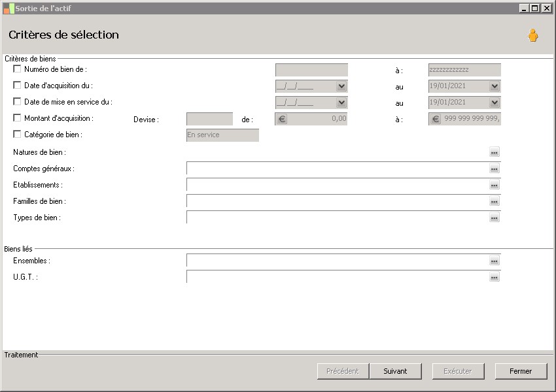Image resolution: width=556 pixels, height=392 pixels.
Task: Expand the Date d'acquisition start date dropdown
Action: [341, 86]
